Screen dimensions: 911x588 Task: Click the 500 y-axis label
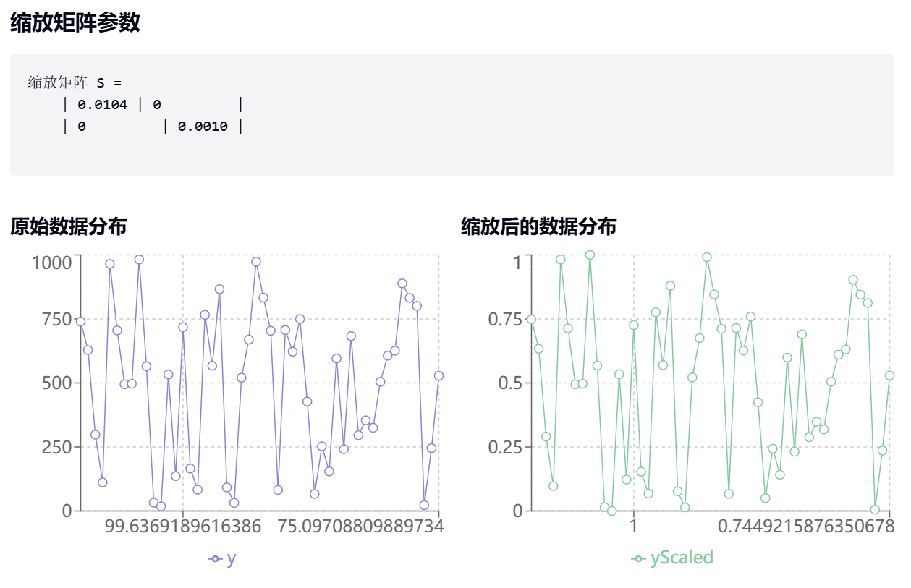(57, 383)
